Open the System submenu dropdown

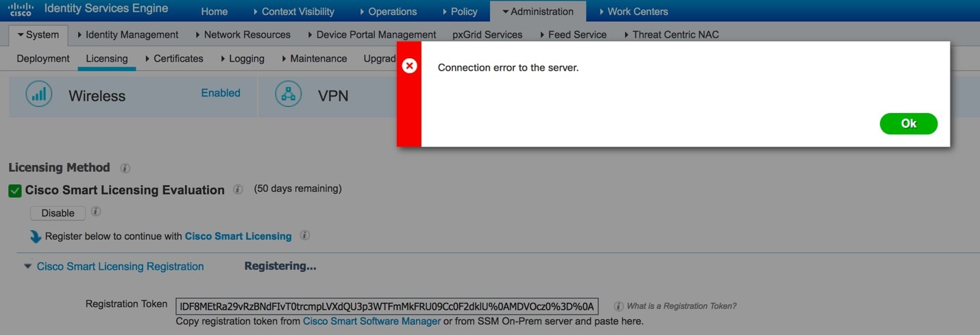click(x=38, y=34)
